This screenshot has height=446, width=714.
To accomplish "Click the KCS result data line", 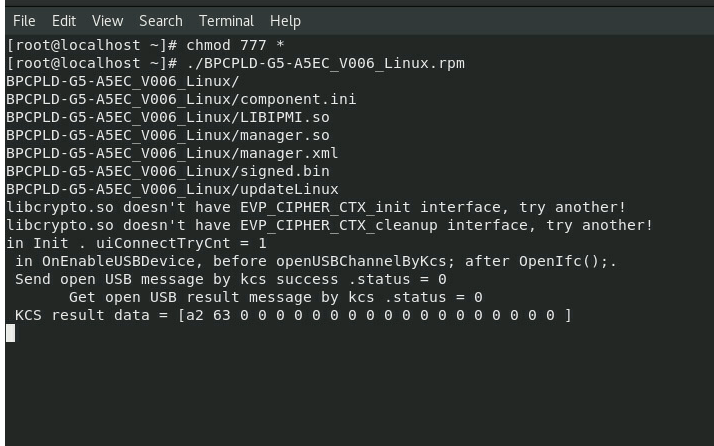I will [x=293, y=315].
